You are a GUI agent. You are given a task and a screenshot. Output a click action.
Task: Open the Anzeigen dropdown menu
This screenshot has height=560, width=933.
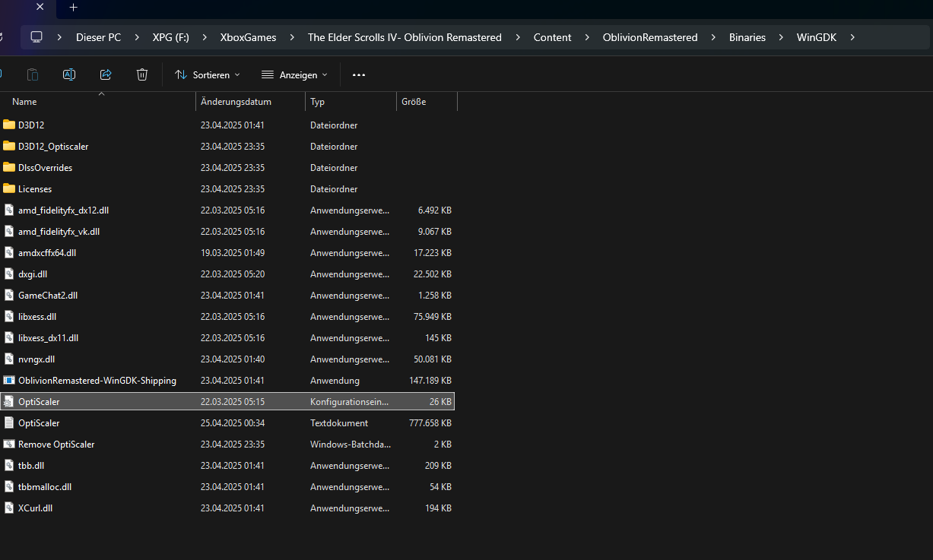click(x=294, y=74)
